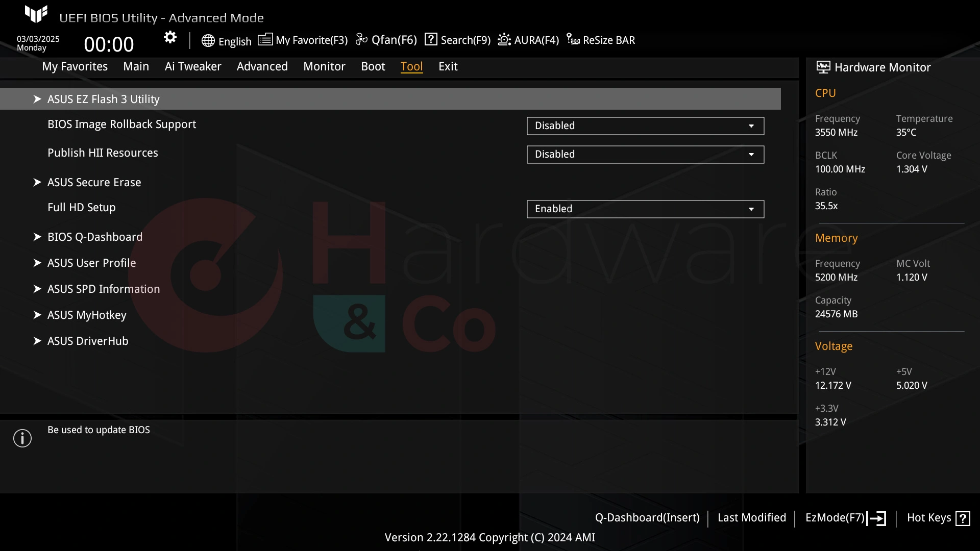Click arrow beside ASUS User Profile
The width and height of the screenshot is (980, 551).
(37, 263)
